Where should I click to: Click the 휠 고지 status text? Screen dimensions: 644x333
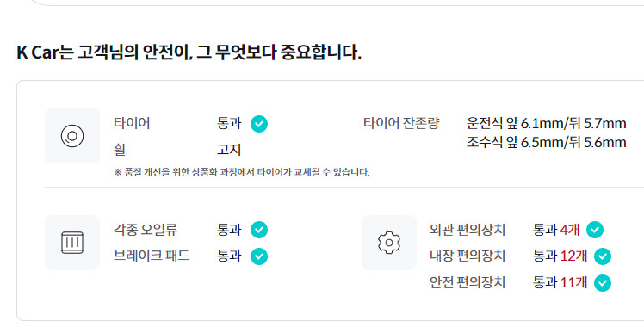tap(229, 150)
